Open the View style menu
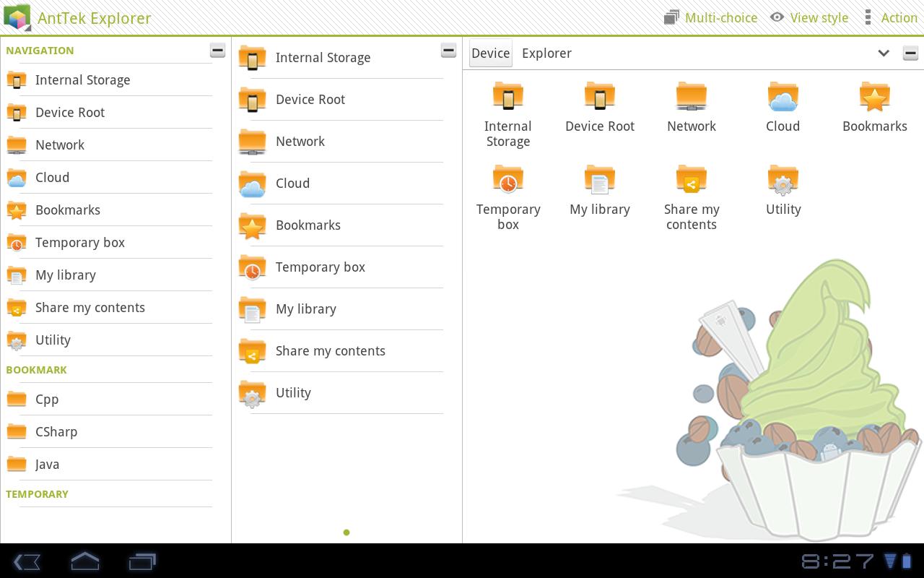 [809, 17]
